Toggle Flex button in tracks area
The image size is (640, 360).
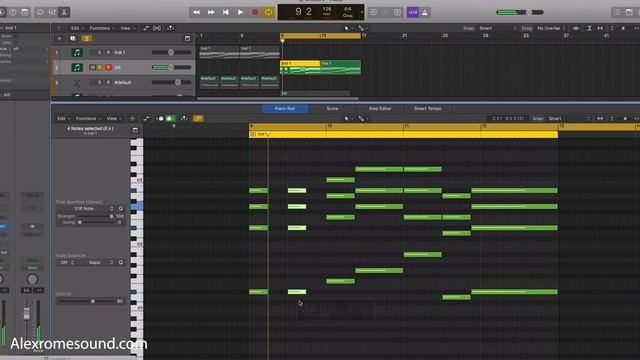(x=157, y=28)
